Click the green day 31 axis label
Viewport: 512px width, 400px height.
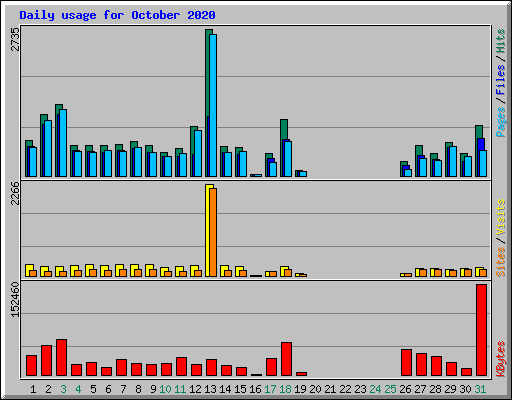(x=480, y=389)
